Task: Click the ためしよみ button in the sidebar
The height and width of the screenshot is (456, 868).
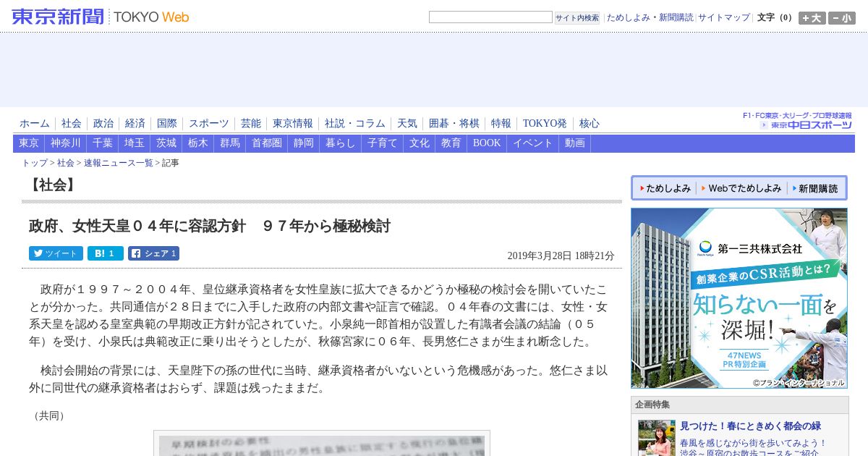Action: tap(665, 188)
